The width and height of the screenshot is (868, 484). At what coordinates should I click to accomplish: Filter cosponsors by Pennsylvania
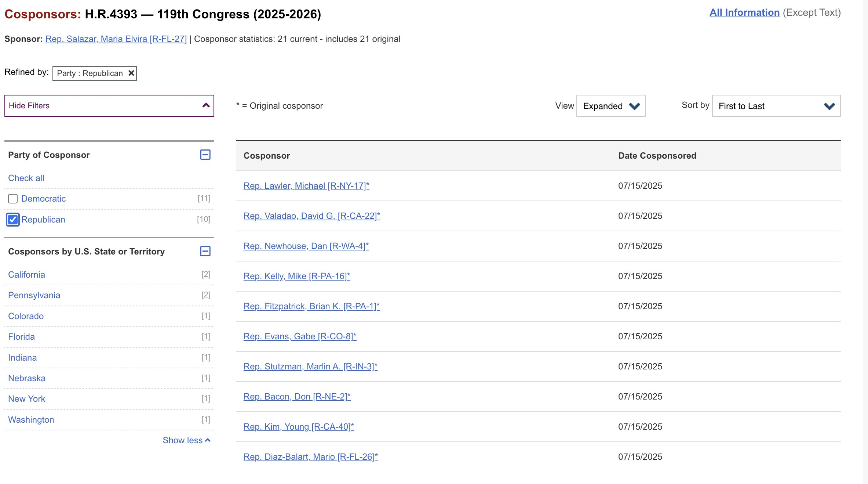34,295
